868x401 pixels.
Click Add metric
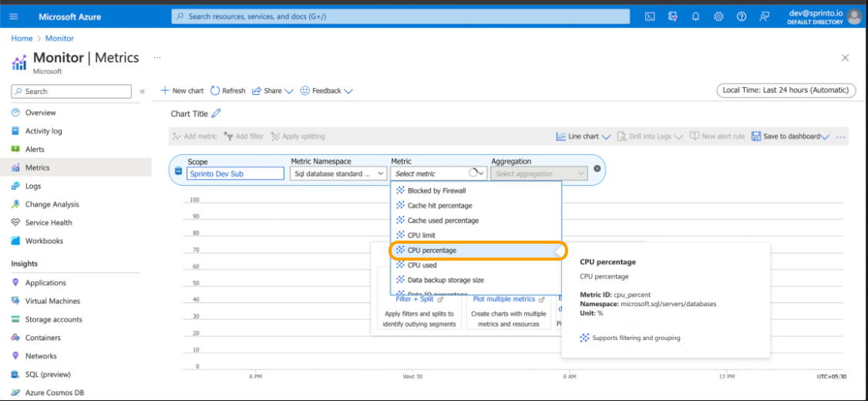point(194,136)
